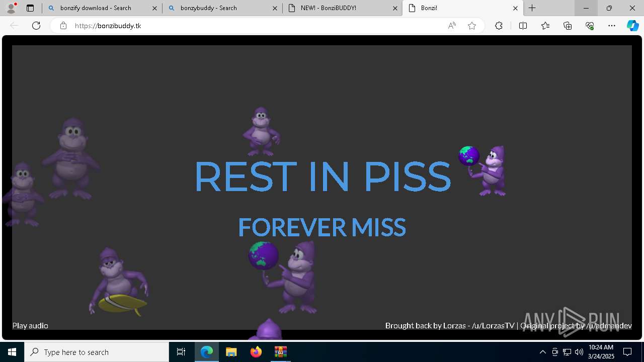Open File Explorer from the taskbar
The width and height of the screenshot is (644, 362).
coord(231,352)
